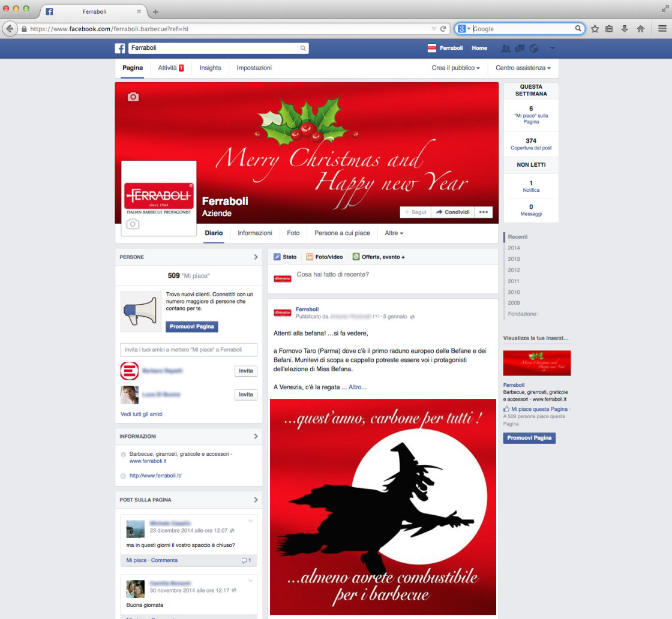Viewport: 672px width, 619px height.
Task: Click the Facebook search field
Action: pyautogui.click(x=213, y=49)
